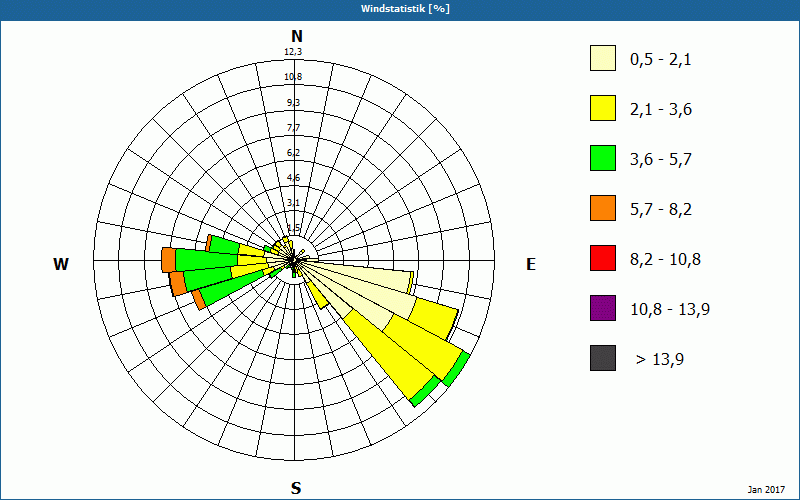Click the 'Windstatistik [%]' title text
Image resolution: width=800 pixels, height=500 pixels.
406,9
